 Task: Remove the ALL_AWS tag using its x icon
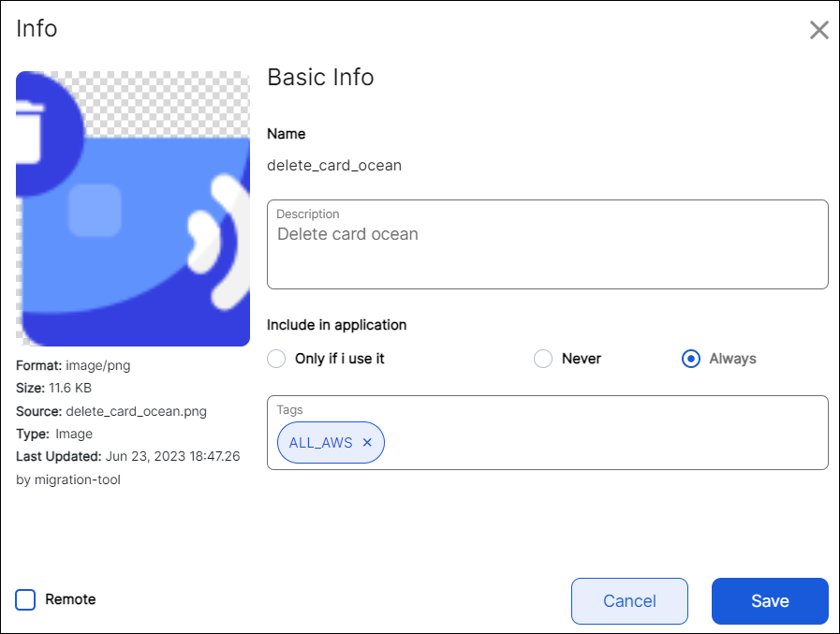tap(367, 443)
